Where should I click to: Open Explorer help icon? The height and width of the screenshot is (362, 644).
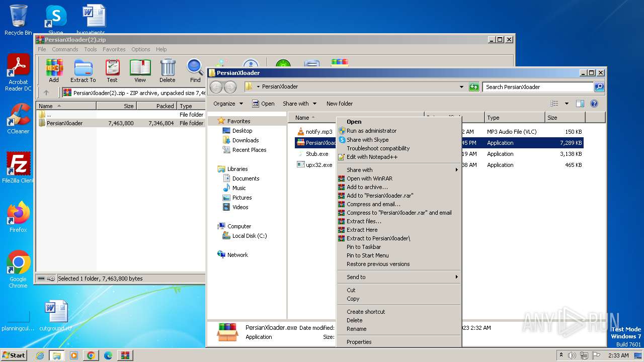click(x=594, y=104)
